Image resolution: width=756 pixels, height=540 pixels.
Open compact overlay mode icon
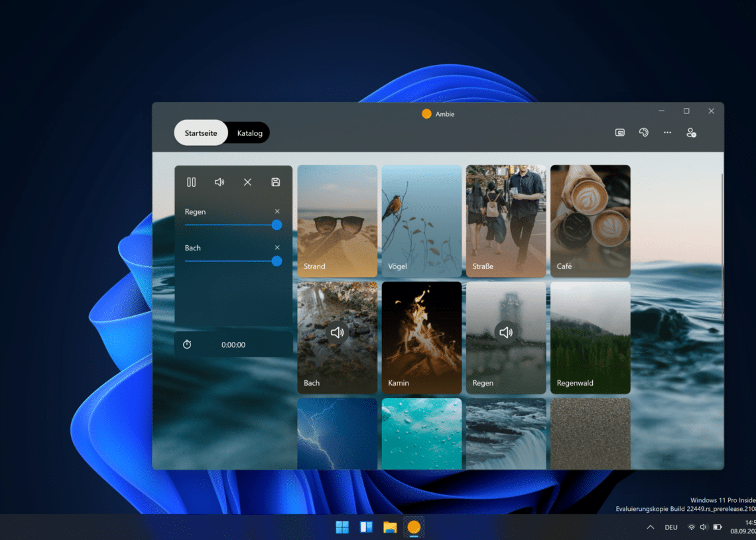620,133
